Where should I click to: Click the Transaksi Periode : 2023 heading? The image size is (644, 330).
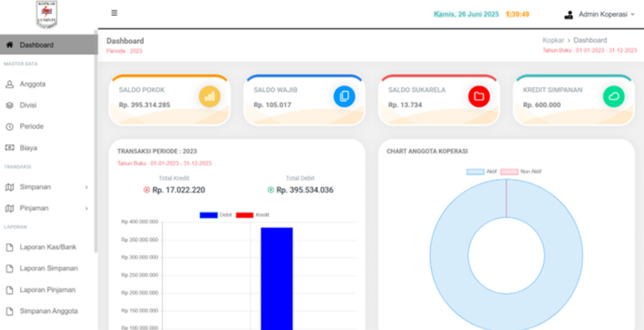tap(157, 151)
